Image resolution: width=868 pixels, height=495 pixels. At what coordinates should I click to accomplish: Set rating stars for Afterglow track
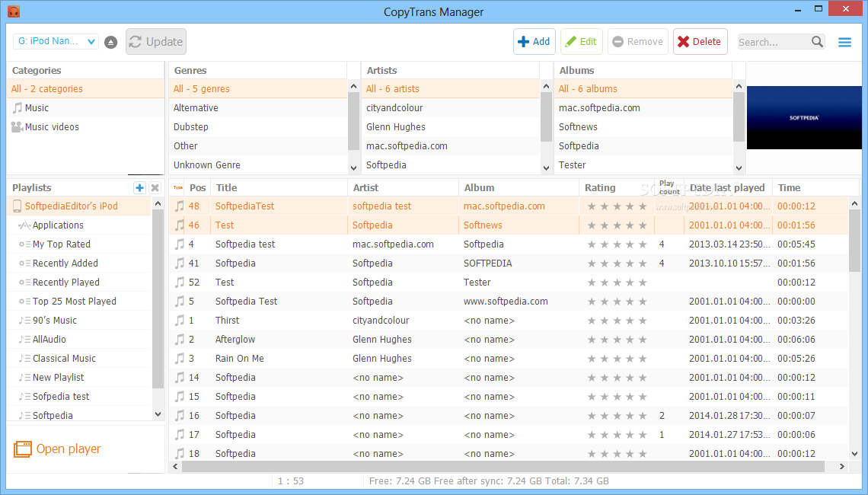pyautogui.click(x=617, y=340)
